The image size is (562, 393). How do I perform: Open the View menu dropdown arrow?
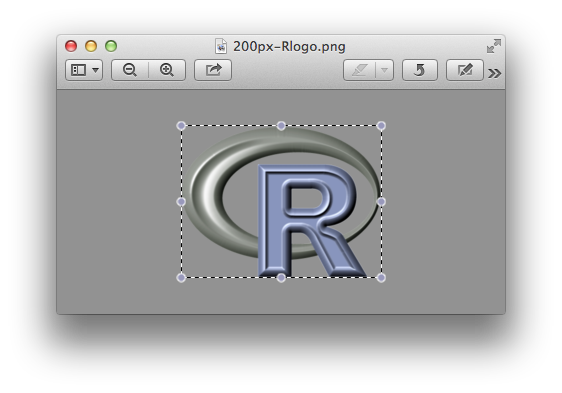(95, 70)
